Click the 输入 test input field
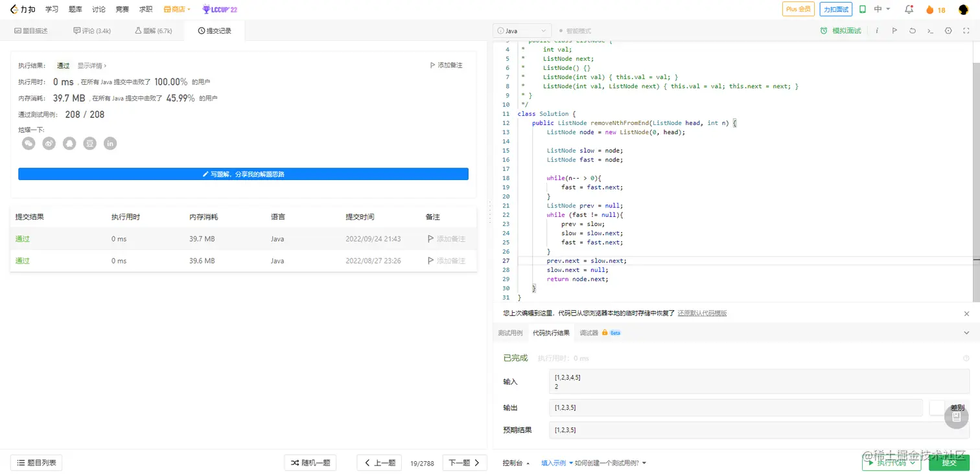The width and height of the screenshot is (980, 476). click(759, 381)
